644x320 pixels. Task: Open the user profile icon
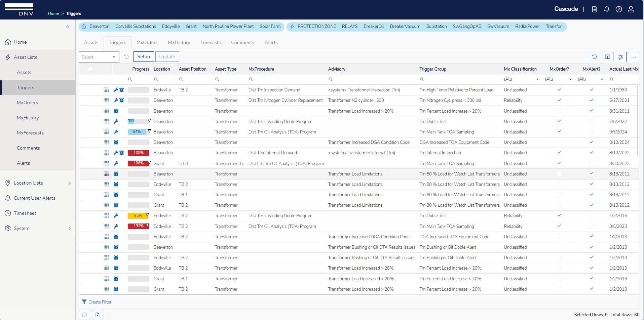(x=631, y=9)
